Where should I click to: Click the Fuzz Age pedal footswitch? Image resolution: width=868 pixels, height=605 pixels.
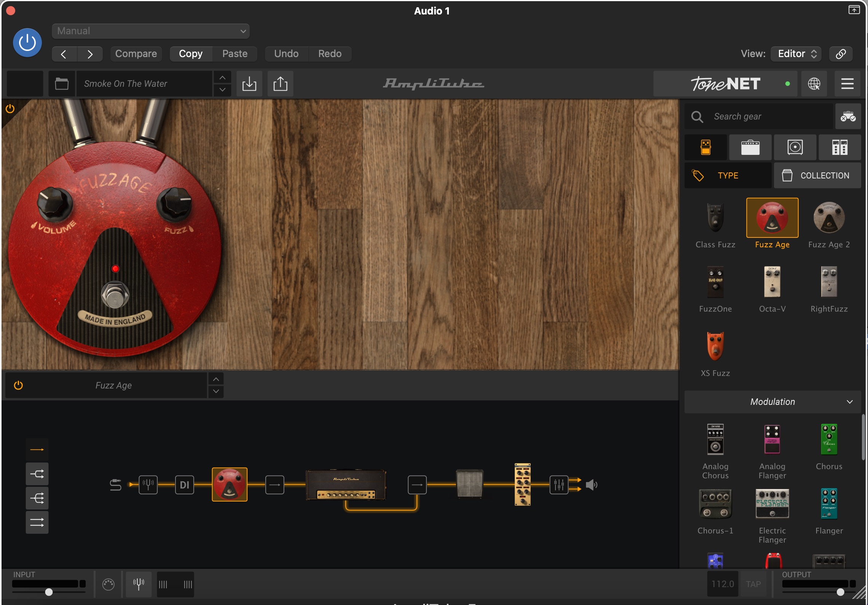[x=115, y=295]
